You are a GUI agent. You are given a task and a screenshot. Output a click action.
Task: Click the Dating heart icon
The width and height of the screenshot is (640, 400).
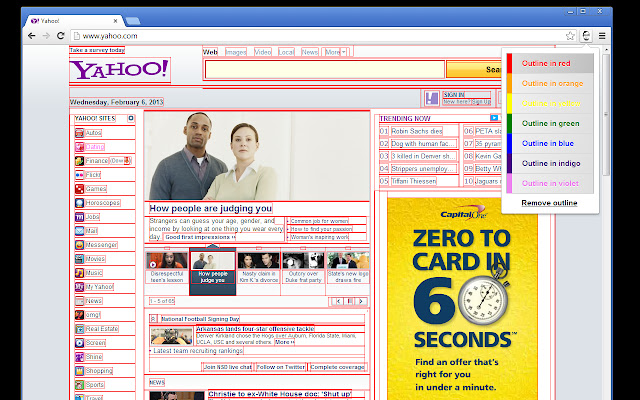click(x=79, y=147)
